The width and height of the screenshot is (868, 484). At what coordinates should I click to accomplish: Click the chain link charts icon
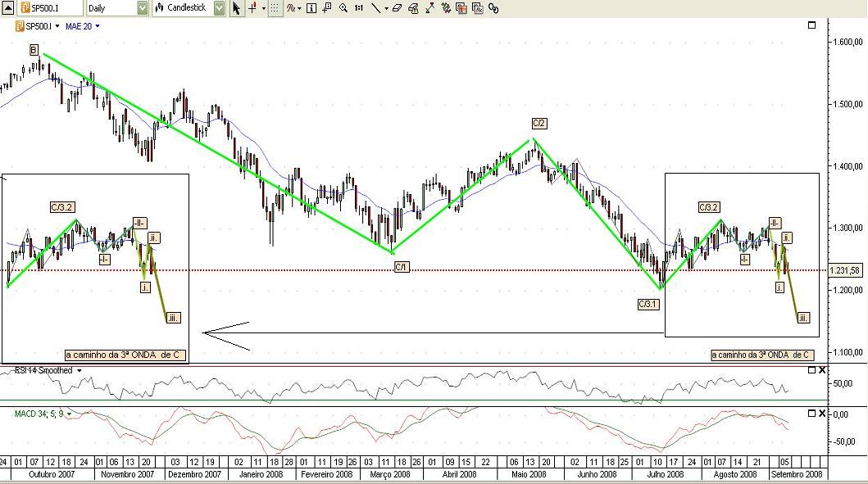[x=493, y=8]
